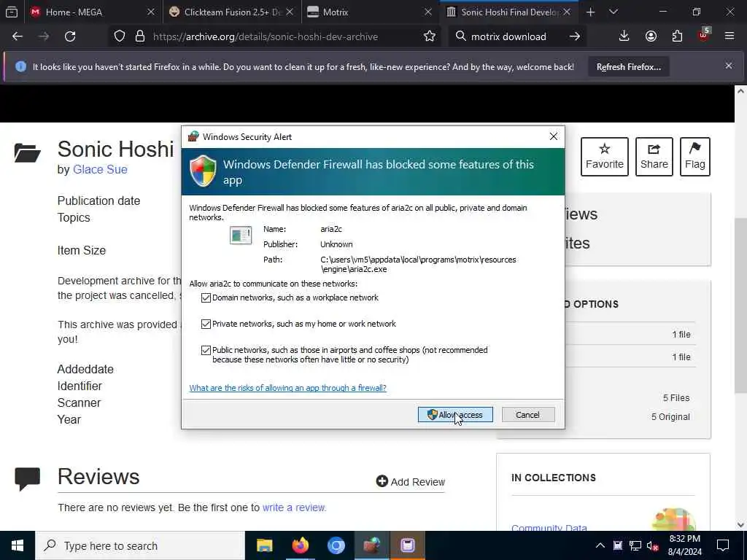
Task: Click the Add Review plus icon
Action: point(382,481)
